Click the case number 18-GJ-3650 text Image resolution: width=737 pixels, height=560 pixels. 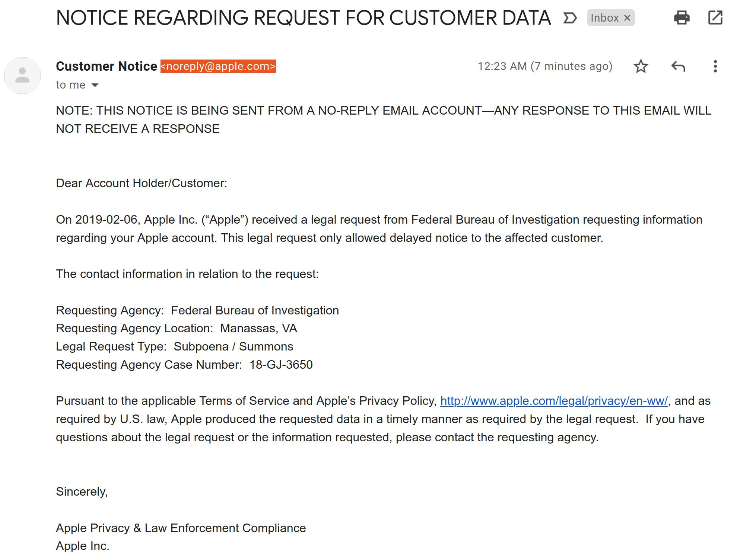pos(281,365)
